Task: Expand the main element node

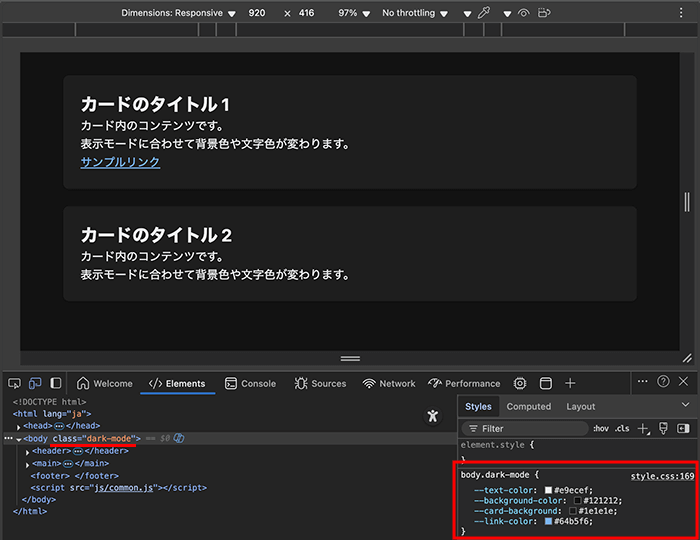Action: [28, 465]
